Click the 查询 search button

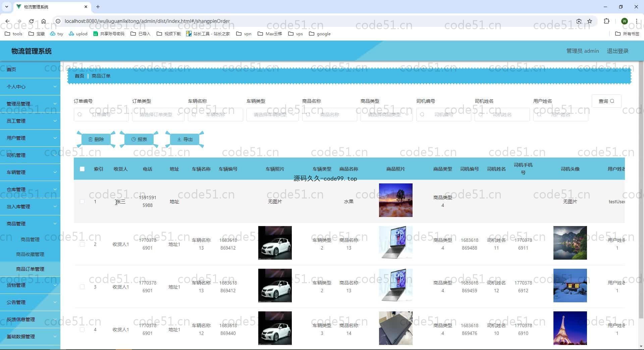(606, 101)
